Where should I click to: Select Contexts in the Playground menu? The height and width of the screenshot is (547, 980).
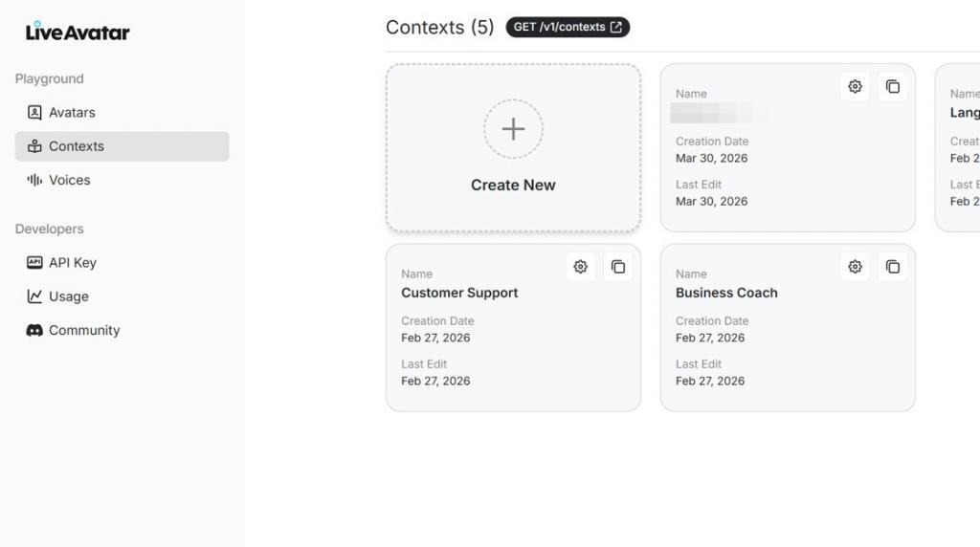click(76, 146)
